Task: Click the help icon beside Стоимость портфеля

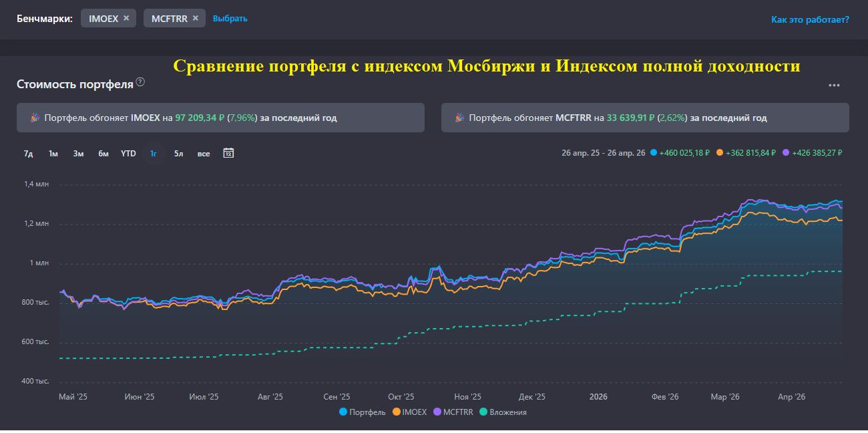Action: pos(140,82)
